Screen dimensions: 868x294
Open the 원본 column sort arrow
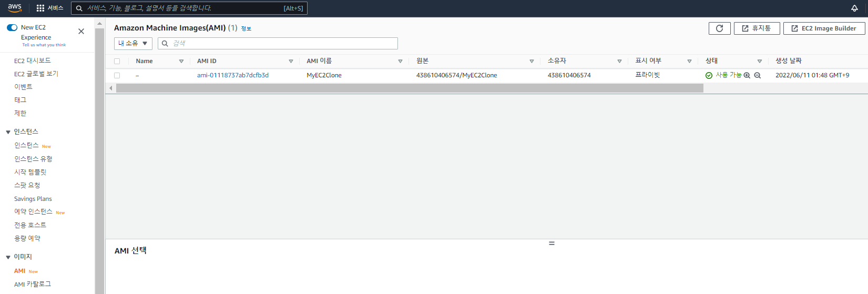click(x=532, y=62)
